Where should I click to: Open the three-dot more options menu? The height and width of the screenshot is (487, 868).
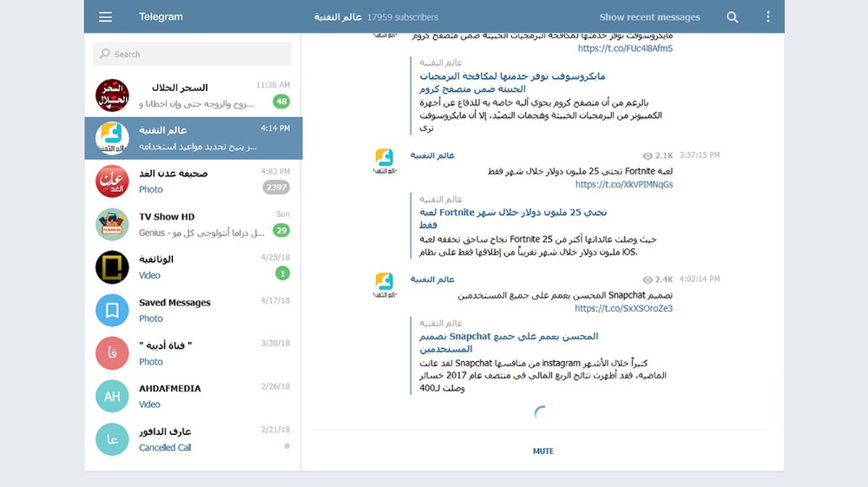pyautogui.click(x=768, y=17)
